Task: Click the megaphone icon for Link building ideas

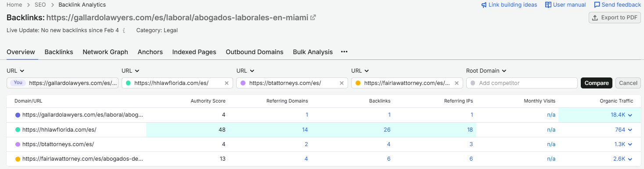Action: pos(484,5)
